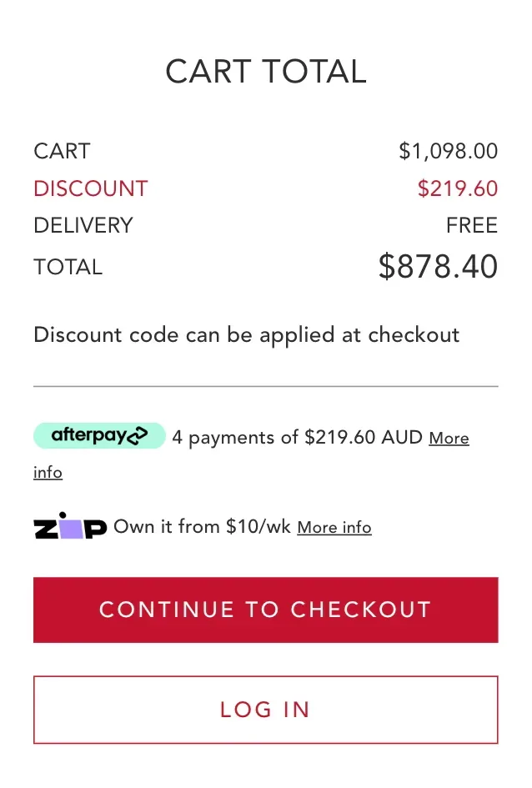Click the red DISCOUNT label
Viewport: 532px width, 788px height.
[90, 188]
